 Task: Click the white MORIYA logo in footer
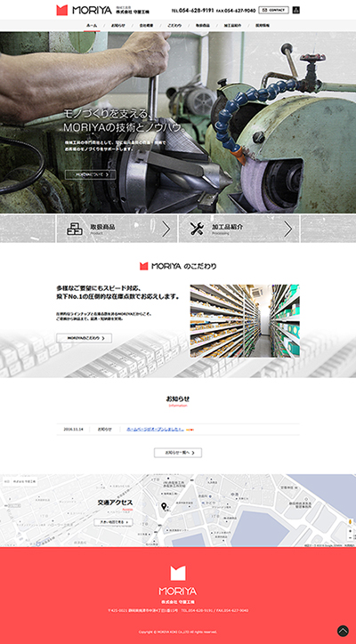pyautogui.click(x=178, y=580)
